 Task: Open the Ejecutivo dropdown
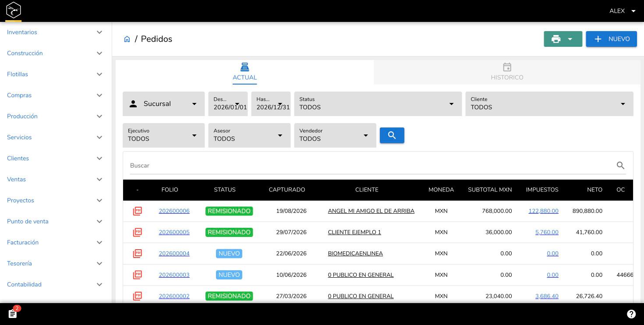(x=163, y=135)
